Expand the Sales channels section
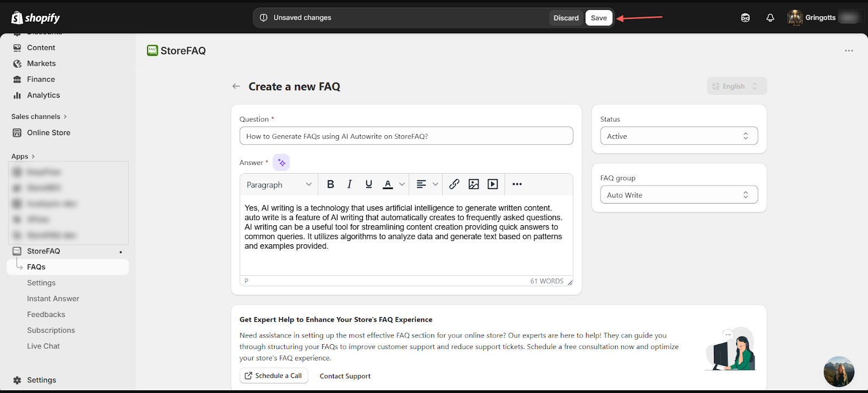Image resolution: width=868 pixels, height=393 pixels. tap(39, 117)
